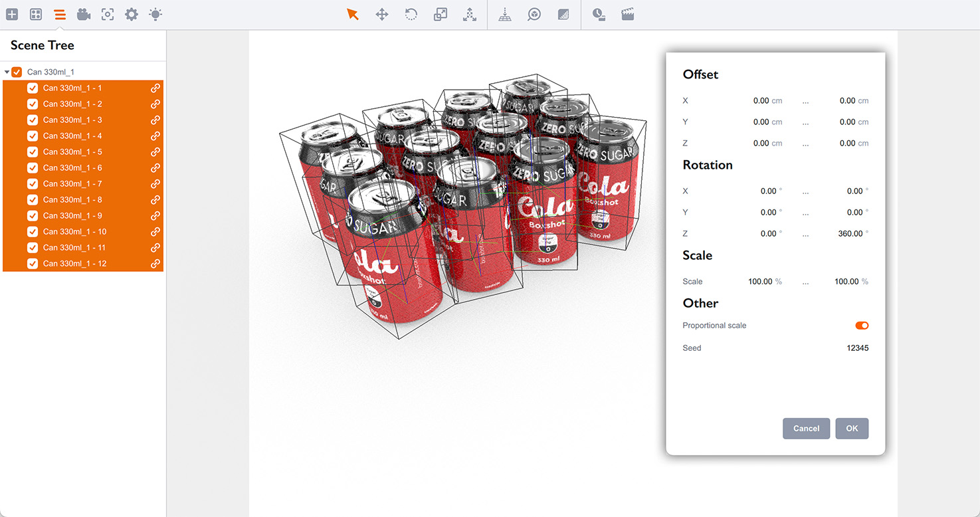This screenshot has width=980, height=517.
Task: Select Can 330ml_1 - 11 tree row
Action: 83,247
